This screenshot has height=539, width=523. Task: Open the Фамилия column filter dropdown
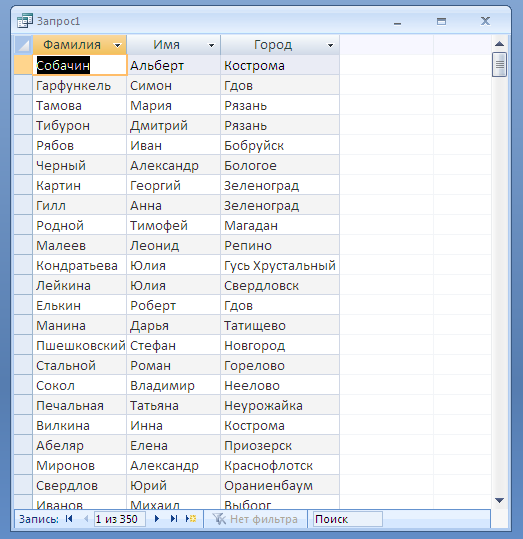click(118, 45)
